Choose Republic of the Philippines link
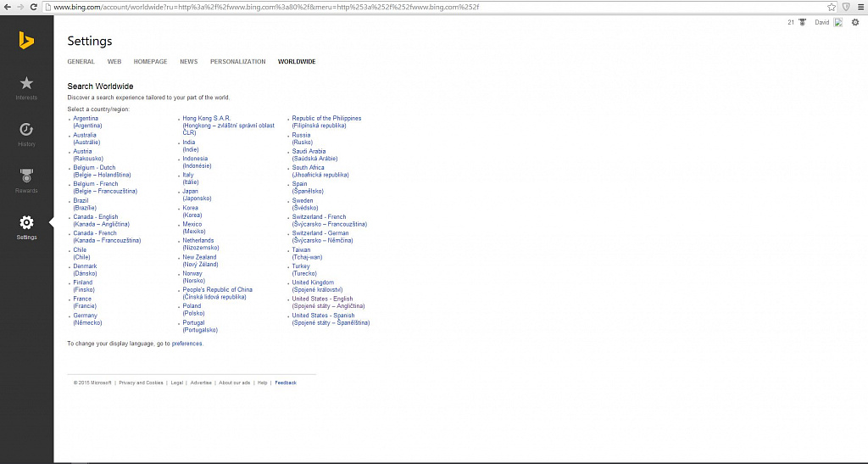868x464 pixels. (x=326, y=122)
